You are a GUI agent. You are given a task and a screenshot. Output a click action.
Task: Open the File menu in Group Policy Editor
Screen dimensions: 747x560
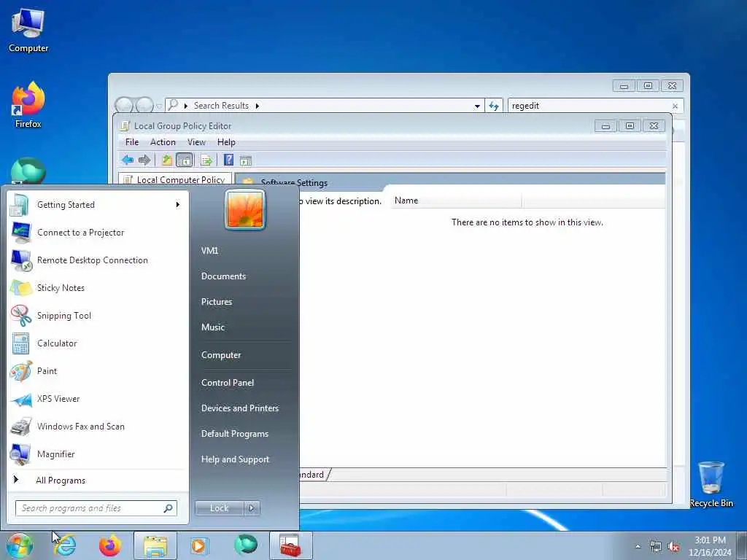(132, 142)
